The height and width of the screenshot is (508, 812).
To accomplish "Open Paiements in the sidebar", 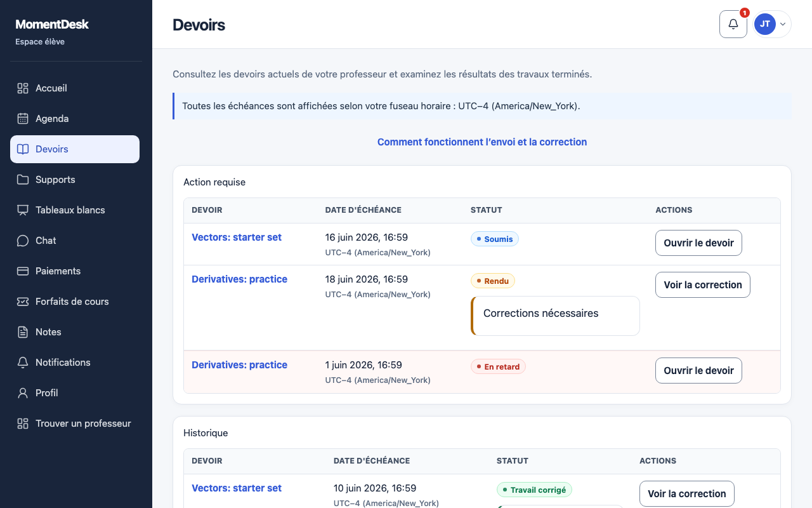I will 75,271.
